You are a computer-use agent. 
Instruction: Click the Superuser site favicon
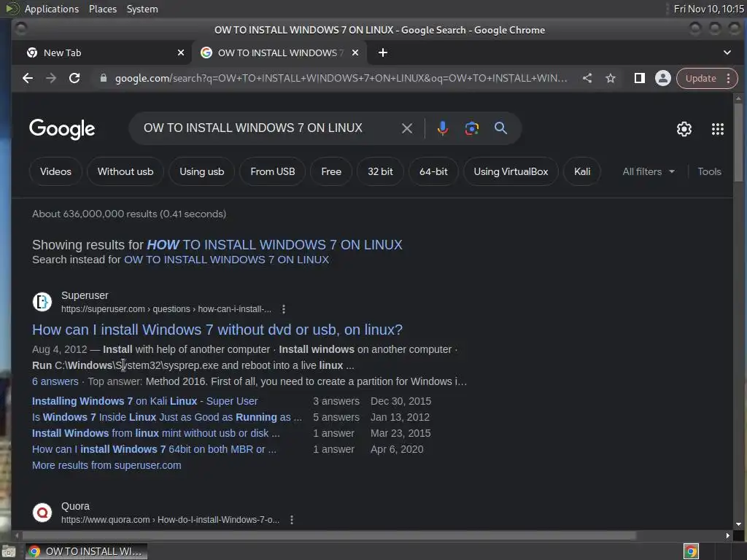42,301
